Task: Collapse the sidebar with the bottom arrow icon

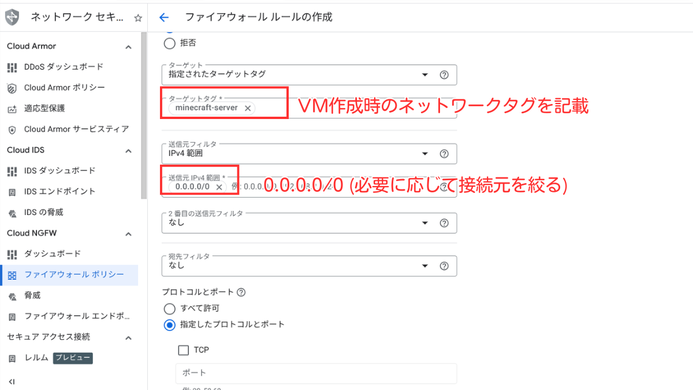Action: pyautogui.click(x=11, y=381)
